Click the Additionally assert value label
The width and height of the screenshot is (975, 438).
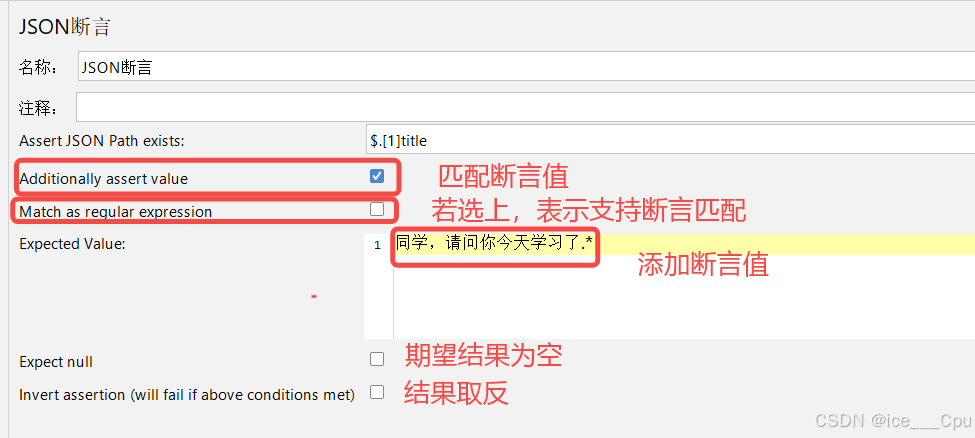[103, 179]
